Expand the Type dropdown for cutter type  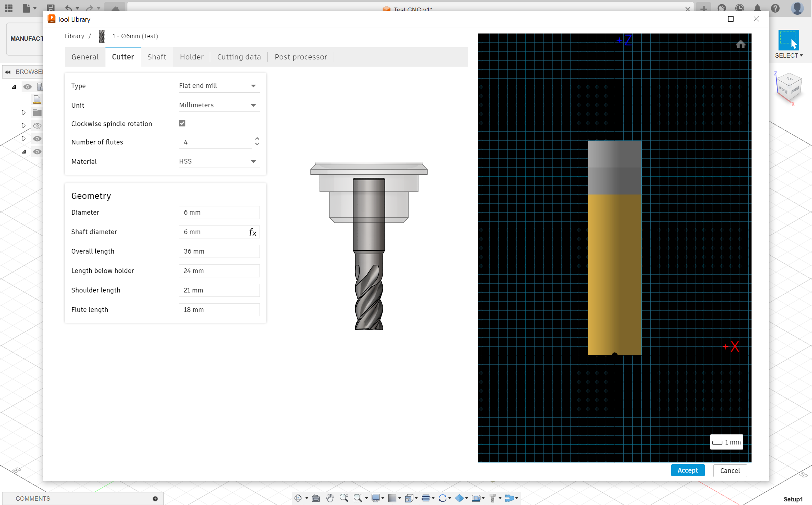253,85
